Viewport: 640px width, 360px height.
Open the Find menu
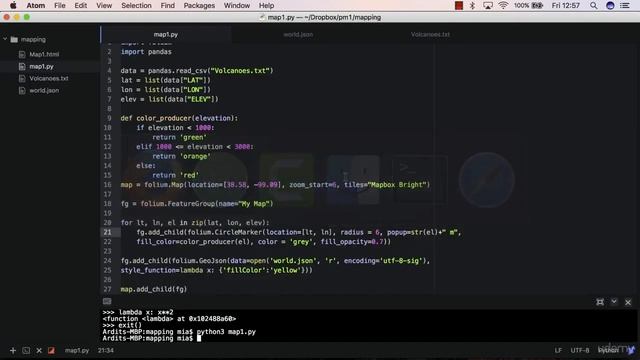tap(167, 6)
